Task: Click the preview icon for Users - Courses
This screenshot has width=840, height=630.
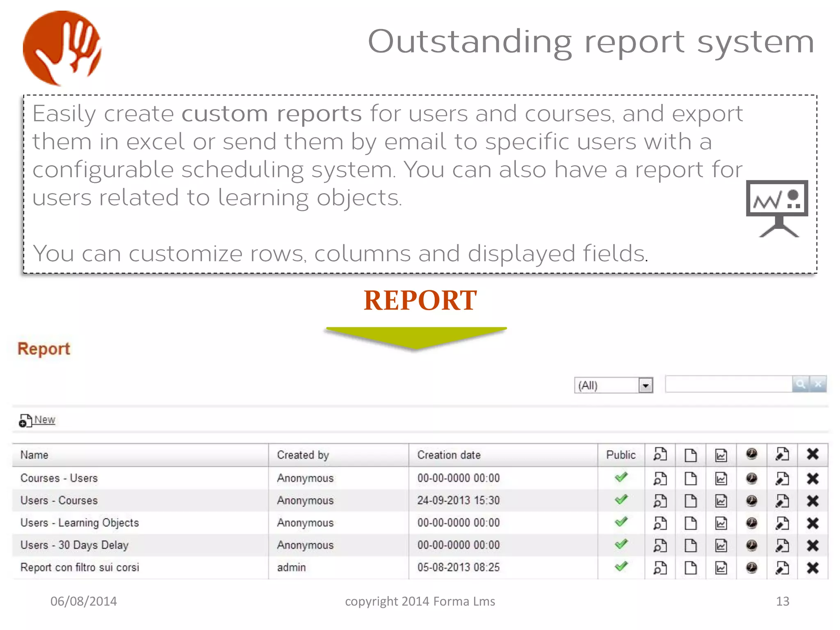Action: point(660,501)
